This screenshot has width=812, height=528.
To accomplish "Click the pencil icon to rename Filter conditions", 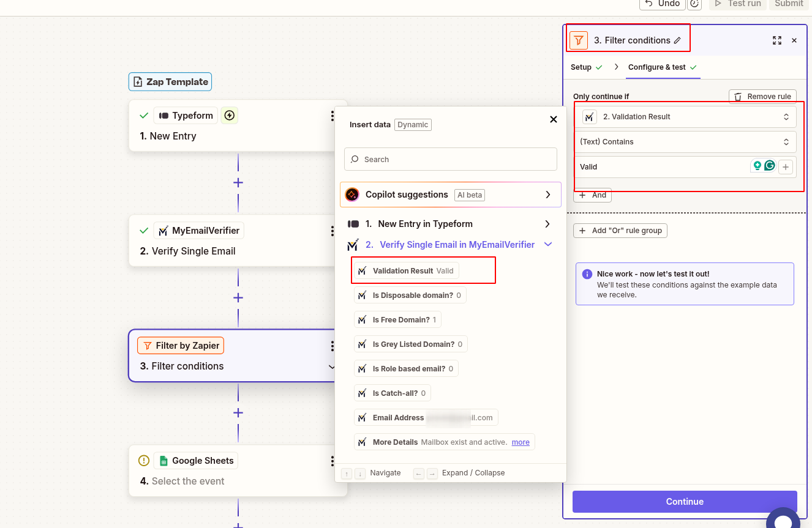I will tap(679, 40).
